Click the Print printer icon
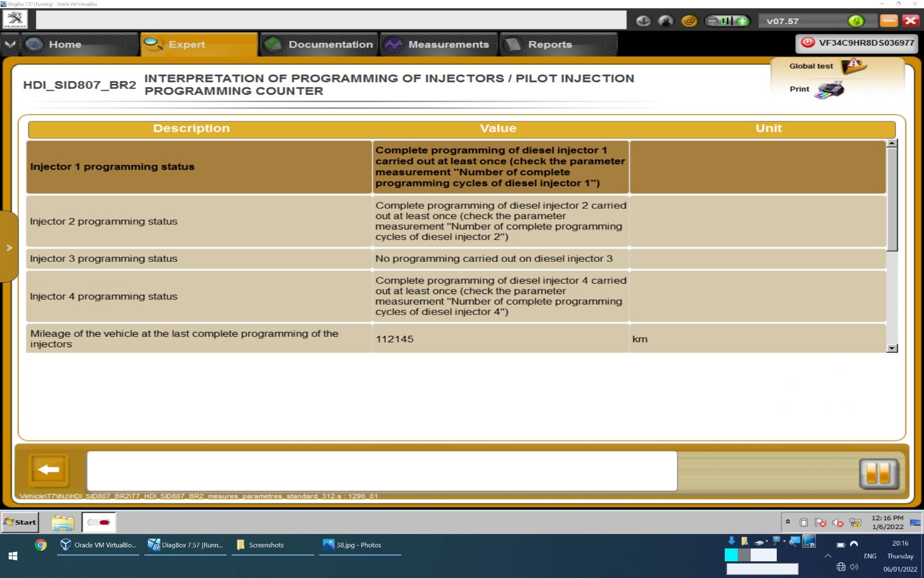 [x=830, y=90]
